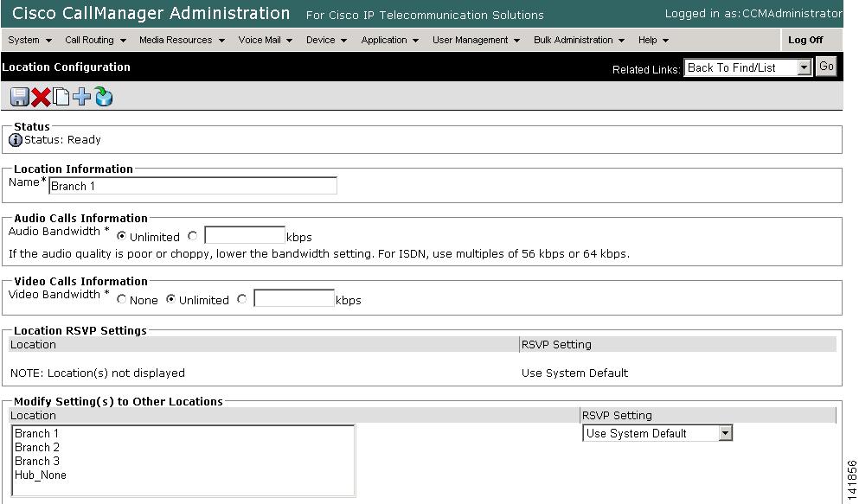Click the Copy pages icon
This screenshot has width=859, height=504.
pos(61,97)
